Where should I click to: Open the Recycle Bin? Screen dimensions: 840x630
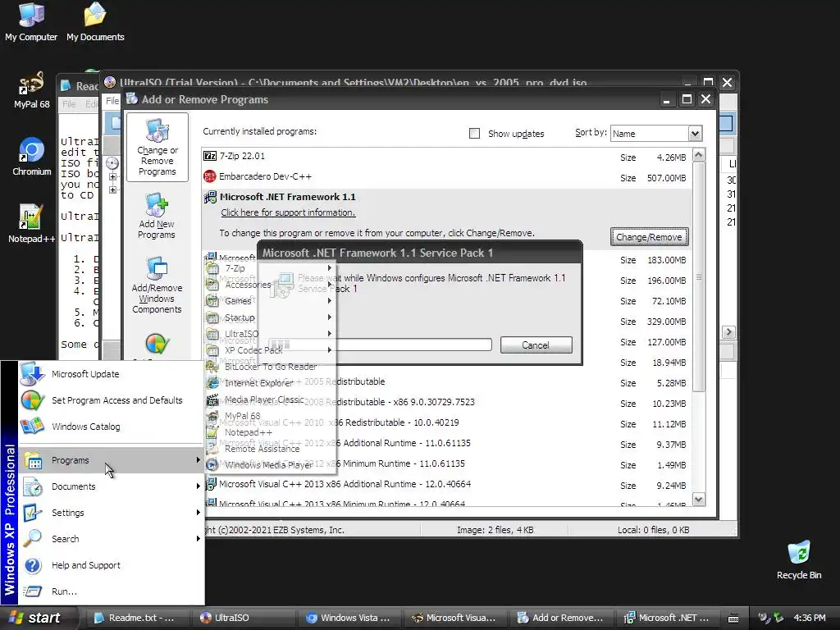[x=799, y=559]
